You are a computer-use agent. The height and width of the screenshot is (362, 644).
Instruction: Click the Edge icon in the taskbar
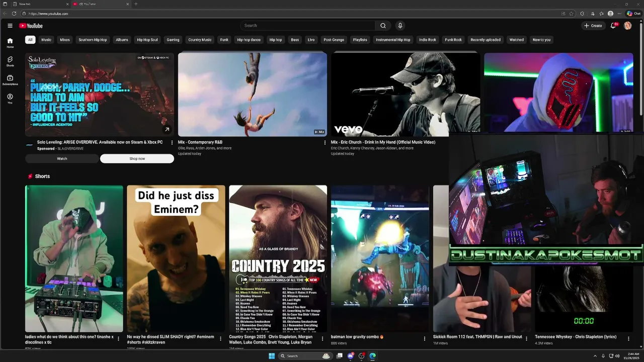click(x=372, y=356)
